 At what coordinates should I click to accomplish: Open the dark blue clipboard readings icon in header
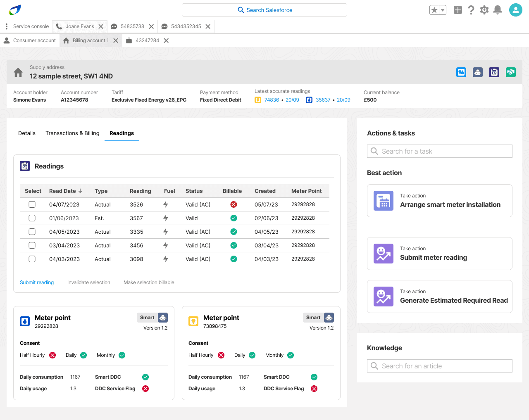point(494,72)
